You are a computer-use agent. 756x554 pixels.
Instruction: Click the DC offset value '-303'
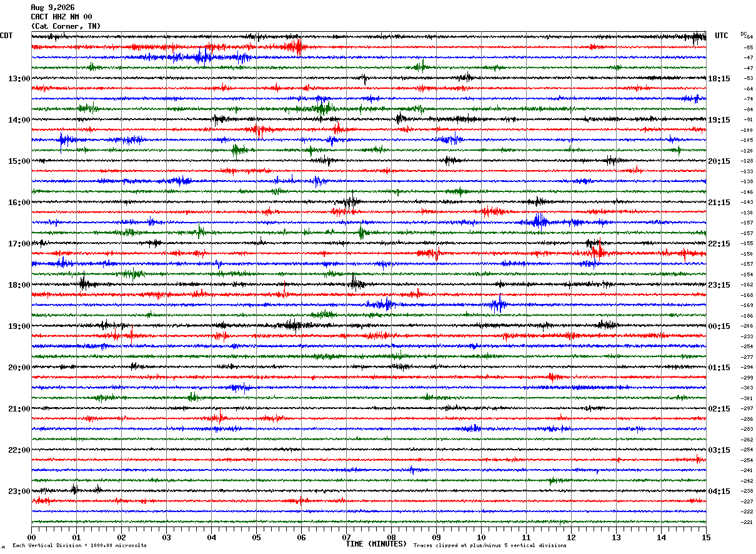point(747,388)
